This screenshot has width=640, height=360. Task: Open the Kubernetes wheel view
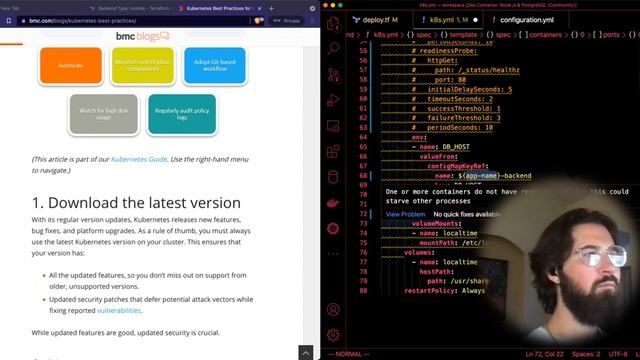[333, 229]
